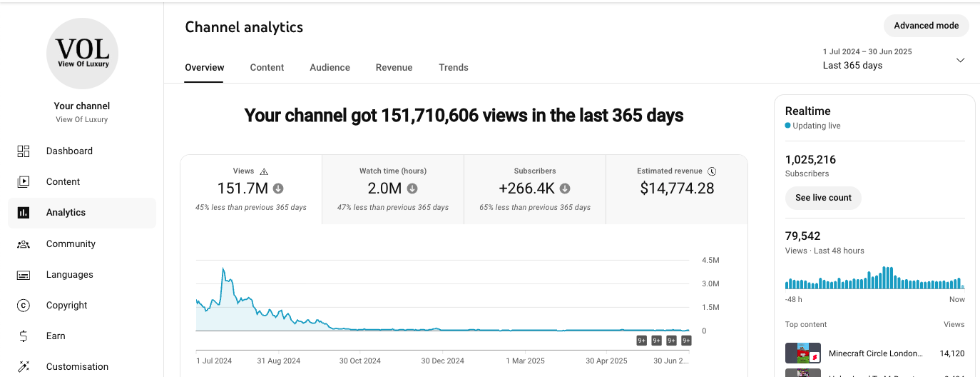Select the Watch time (hours) metric card
980x377 pixels.
(x=393, y=189)
